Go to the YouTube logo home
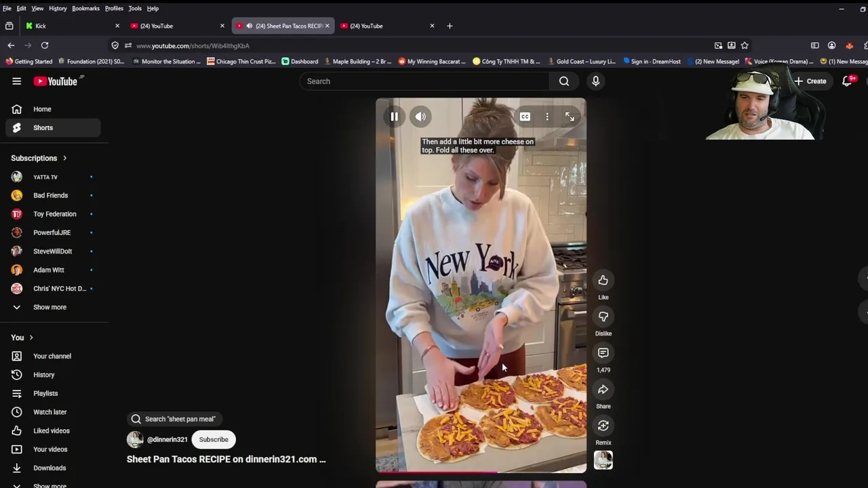Image resolution: width=868 pixels, height=488 pixels. (x=56, y=81)
